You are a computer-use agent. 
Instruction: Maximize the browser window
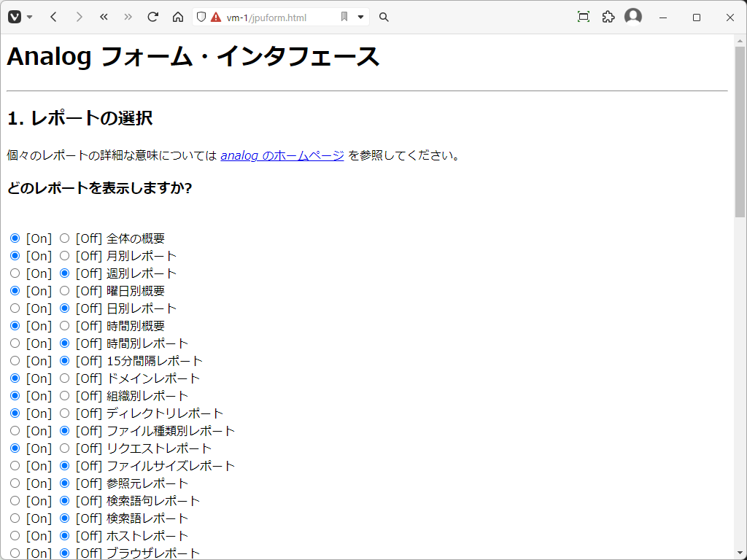pos(697,17)
